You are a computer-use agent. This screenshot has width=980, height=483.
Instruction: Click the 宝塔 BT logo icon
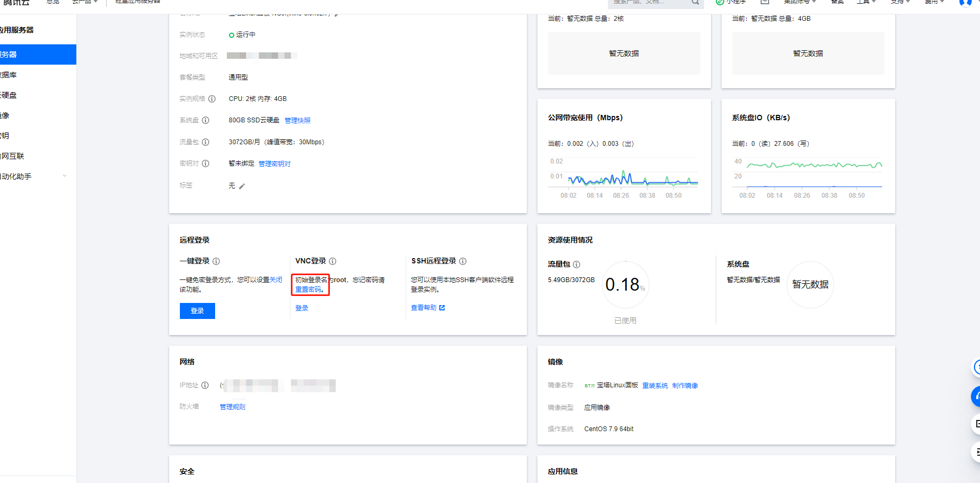(589, 386)
